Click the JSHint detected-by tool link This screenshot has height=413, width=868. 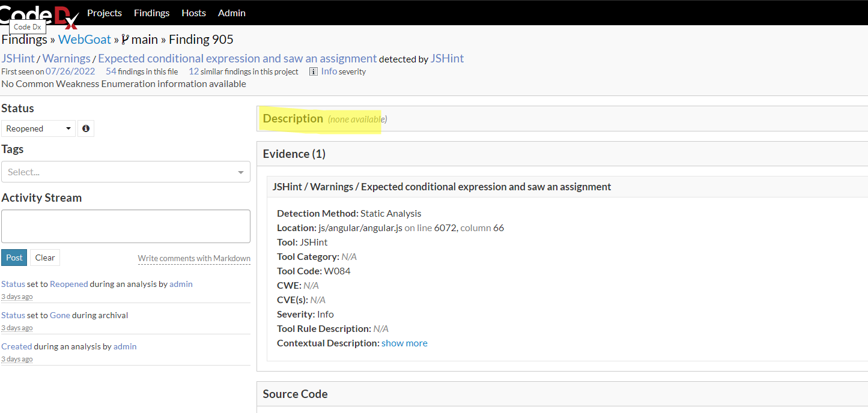click(x=447, y=58)
